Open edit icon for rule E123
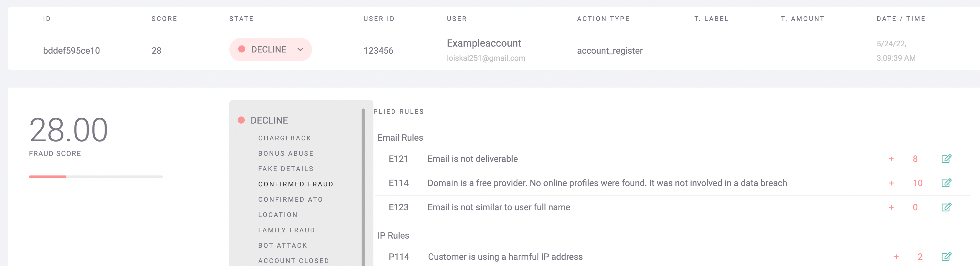The height and width of the screenshot is (266, 980). click(x=946, y=207)
